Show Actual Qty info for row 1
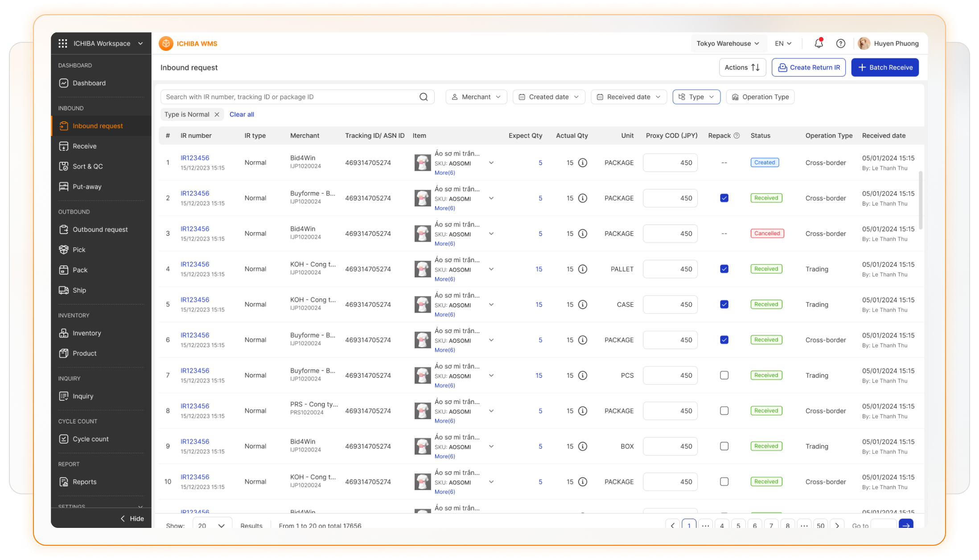Viewport: 979px width, 560px height. (x=582, y=163)
